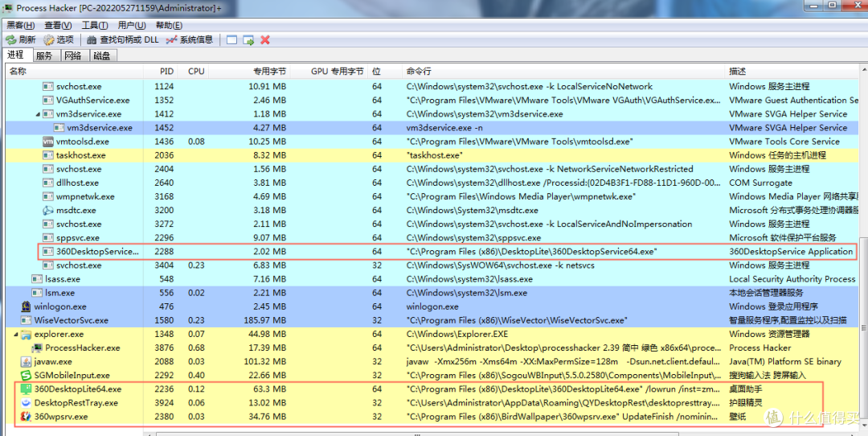Image resolution: width=868 pixels, height=436 pixels.
Task: Click the 360wpsrv.exe wallpaper icon
Action: [26, 417]
